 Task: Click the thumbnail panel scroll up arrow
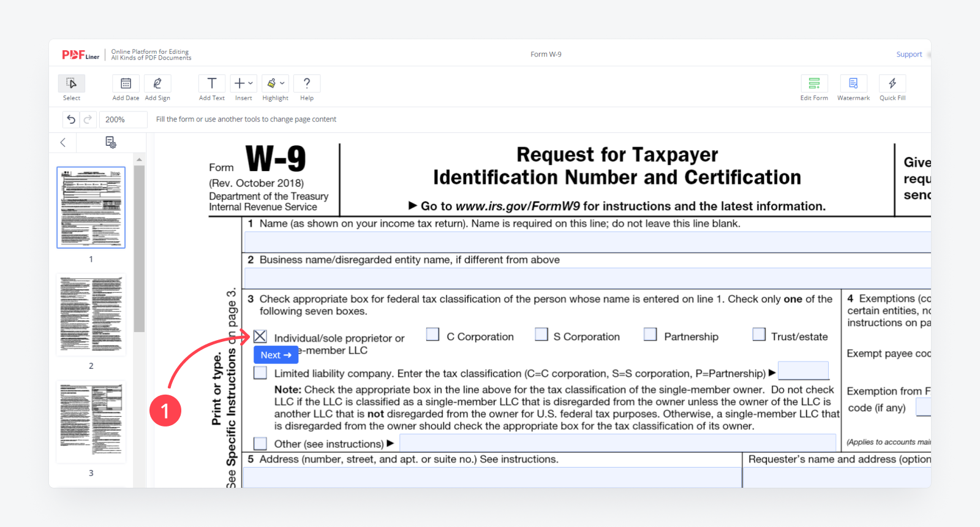coord(139,159)
